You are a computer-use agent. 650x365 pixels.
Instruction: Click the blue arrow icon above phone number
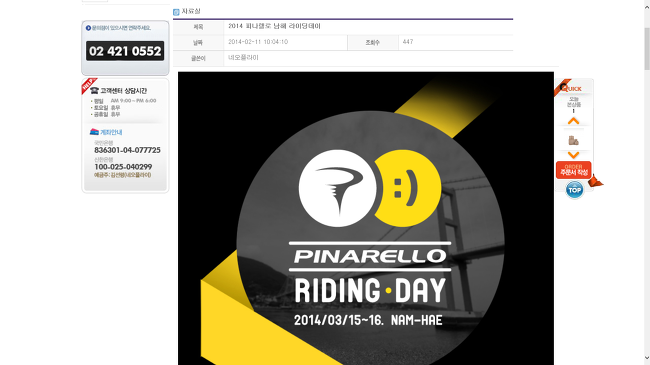click(88, 28)
